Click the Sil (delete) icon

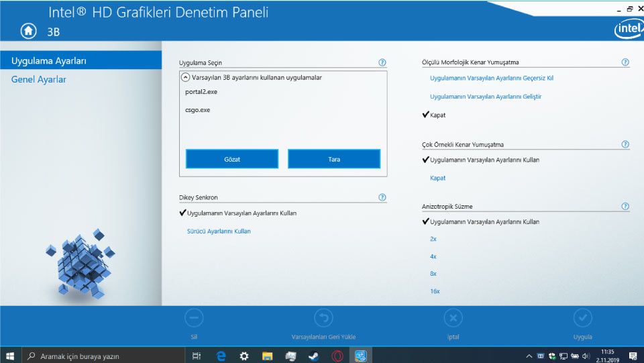click(194, 318)
